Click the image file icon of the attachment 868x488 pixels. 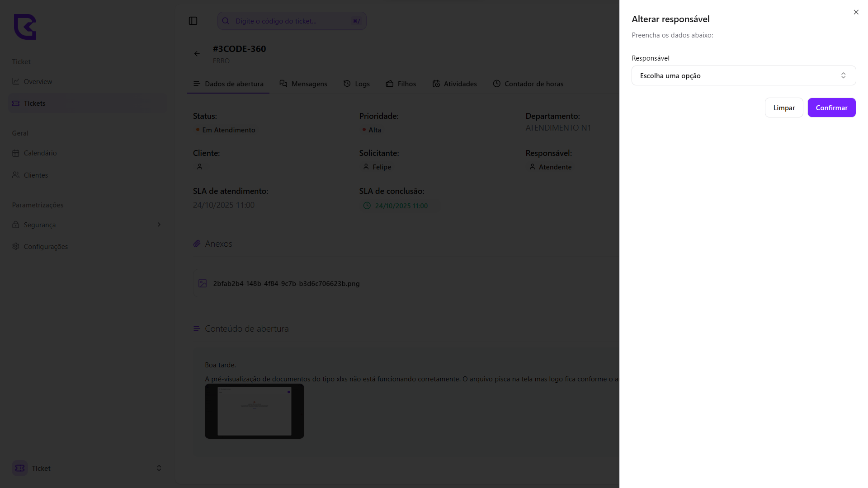coord(203,283)
